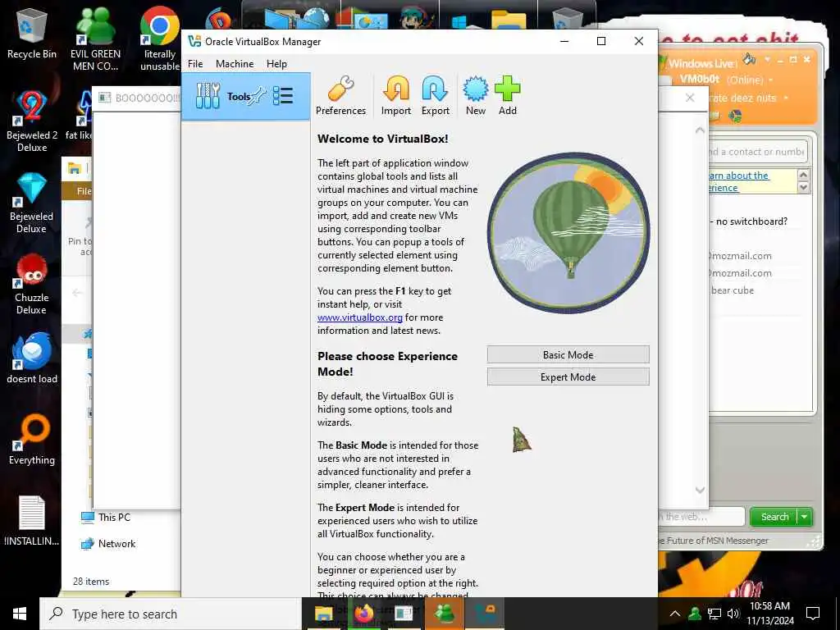
Task: Click the Messenger tray icon
Action: (694, 614)
